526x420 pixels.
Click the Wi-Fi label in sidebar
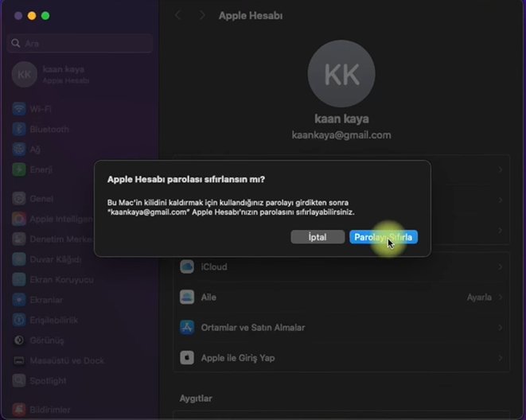(41, 109)
